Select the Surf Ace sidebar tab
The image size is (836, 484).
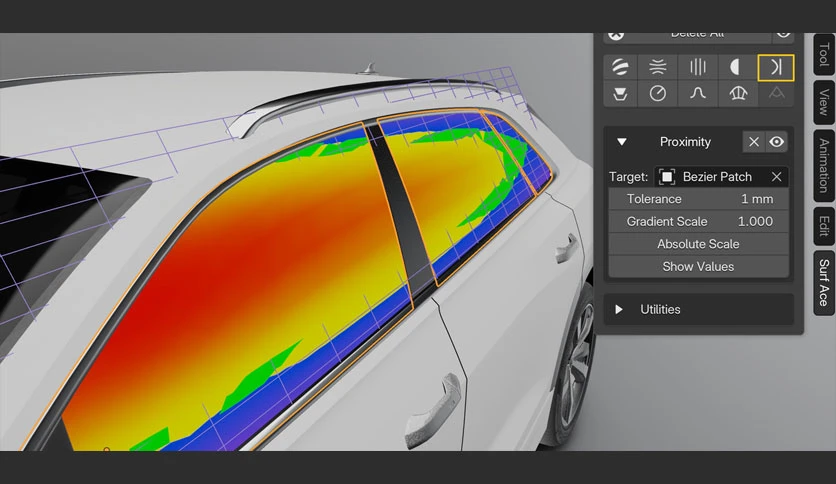pos(824,284)
